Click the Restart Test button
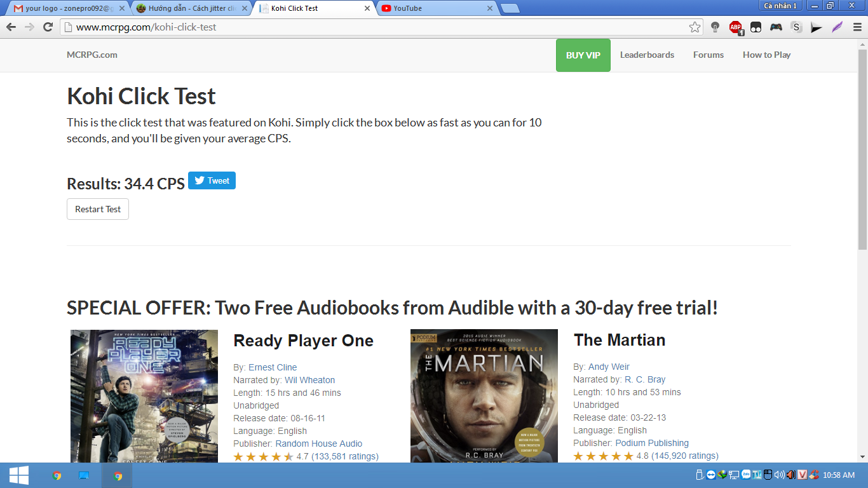Screen dimensions: 868x488 [98, 209]
